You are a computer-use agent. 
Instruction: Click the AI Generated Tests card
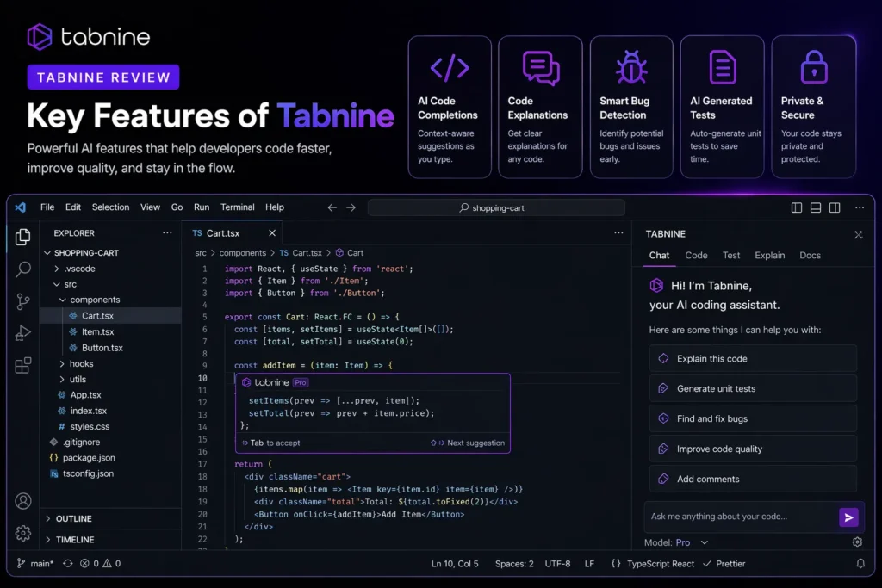tap(723, 107)
